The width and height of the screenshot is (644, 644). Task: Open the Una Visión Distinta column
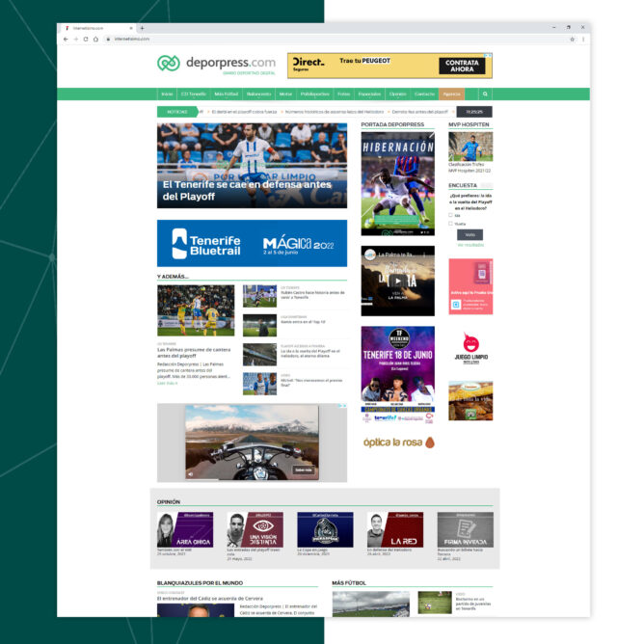255,529
